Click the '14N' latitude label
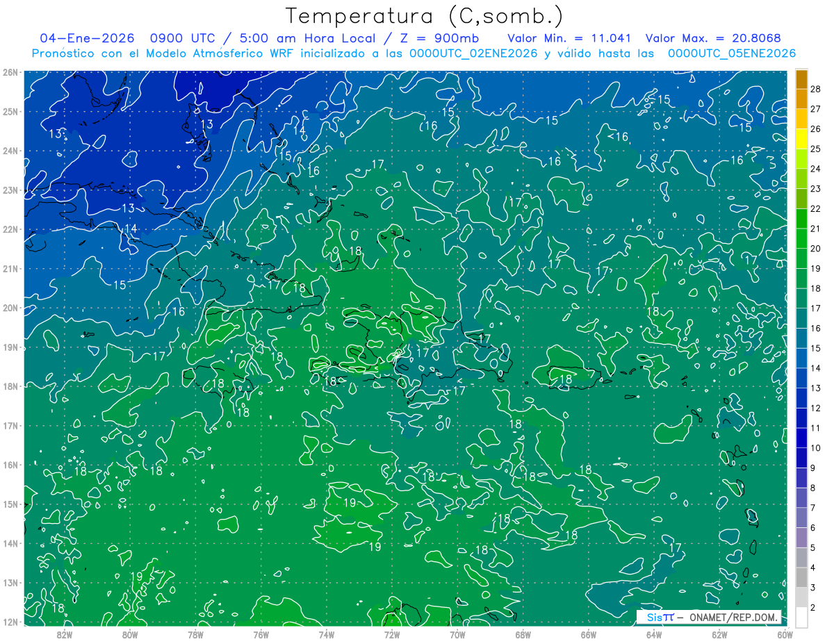This screenshot has height=644, width=834. coord(10,543)
